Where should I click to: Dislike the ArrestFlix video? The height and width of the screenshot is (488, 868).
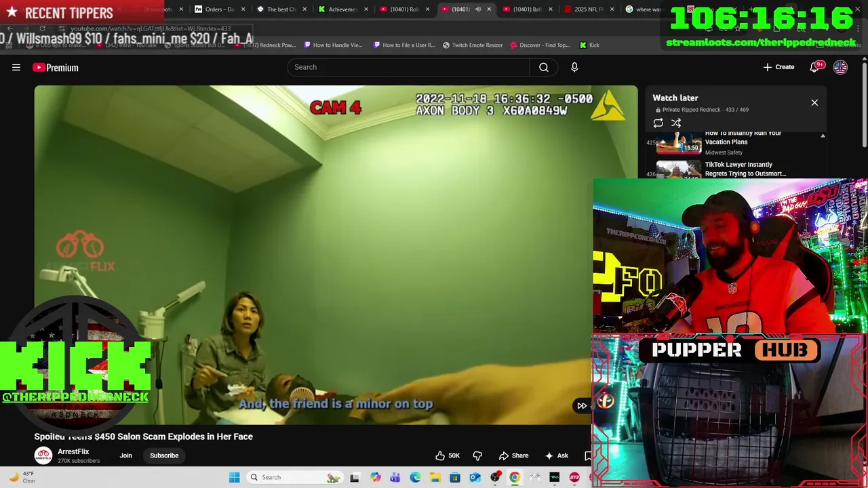tap(477, 455)
